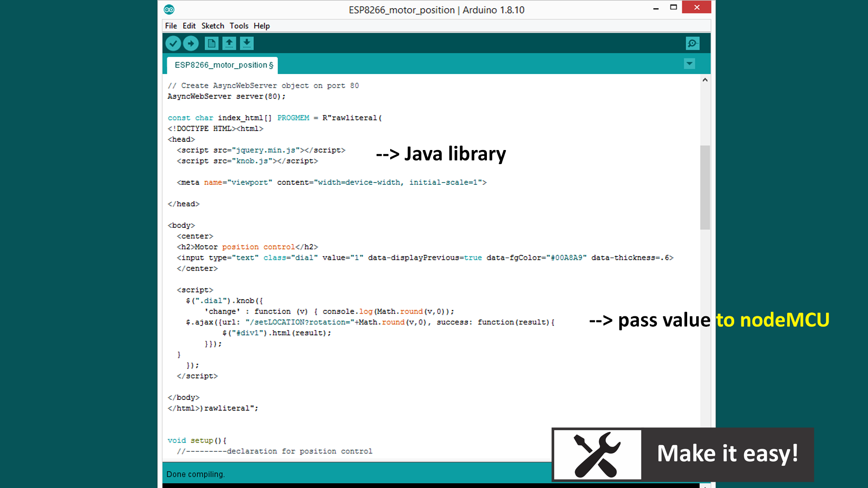Open the File menu

[171, 26]
